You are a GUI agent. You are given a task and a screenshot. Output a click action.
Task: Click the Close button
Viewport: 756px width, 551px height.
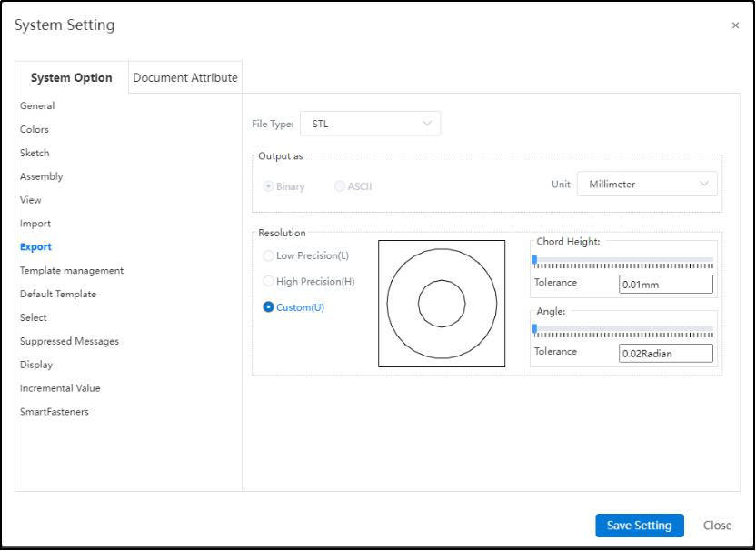point(717,526)
